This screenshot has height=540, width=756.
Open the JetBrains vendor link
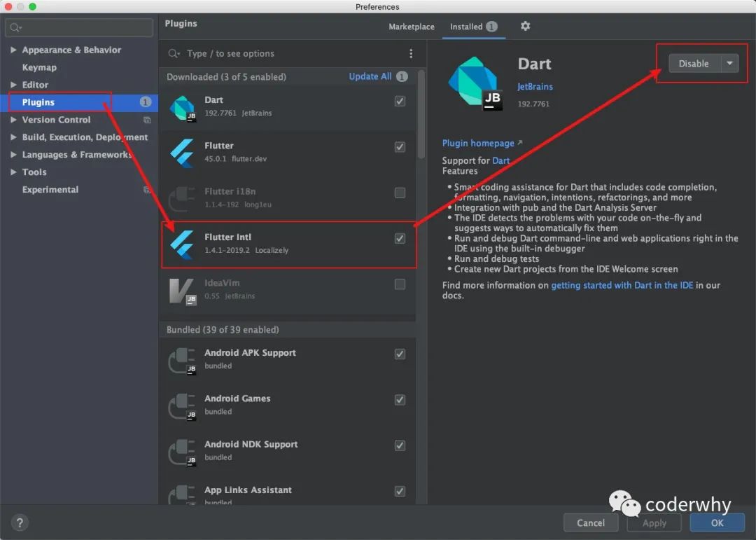tap(535, 87)
